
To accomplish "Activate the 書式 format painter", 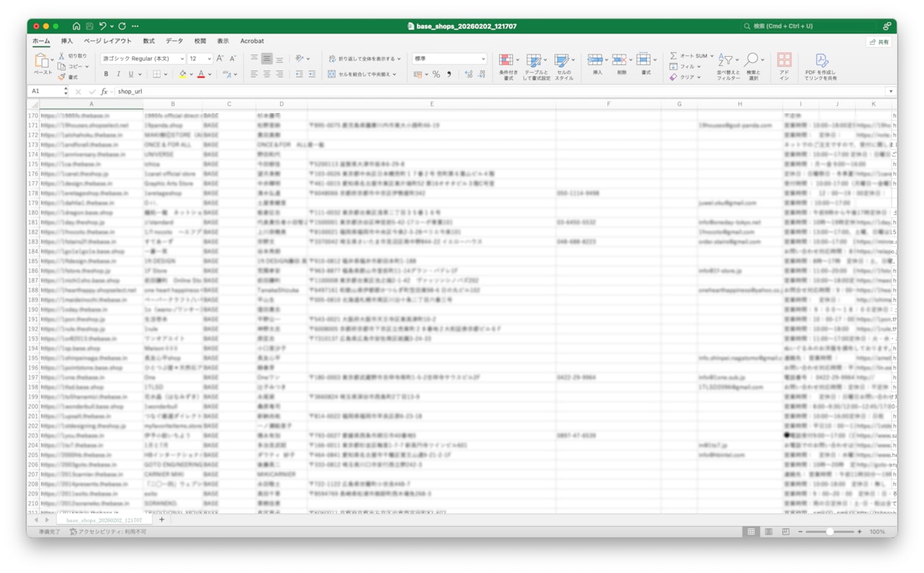I will pyautogui.click(x=68, y=77).
